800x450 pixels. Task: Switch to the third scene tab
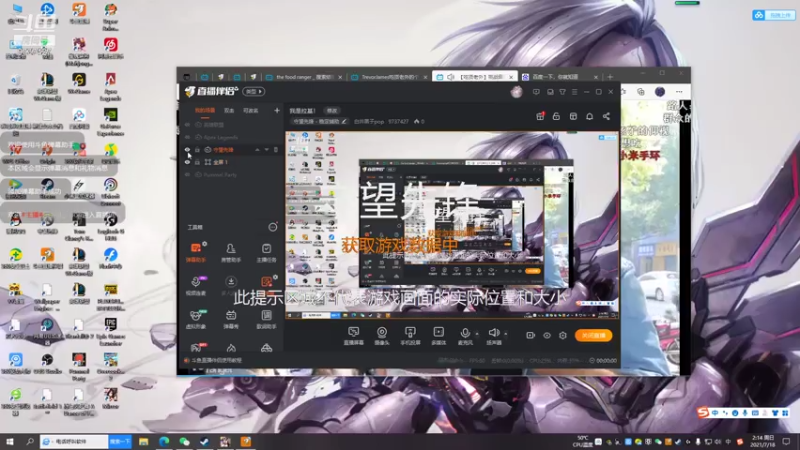[x=251, y=110]
